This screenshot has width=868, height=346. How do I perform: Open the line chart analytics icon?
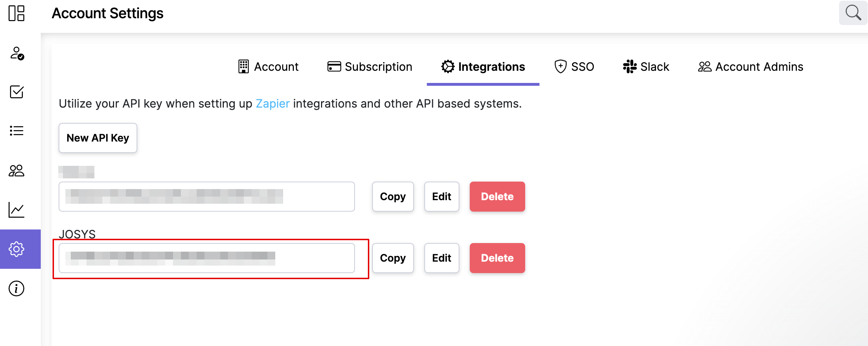click(16, 210)
